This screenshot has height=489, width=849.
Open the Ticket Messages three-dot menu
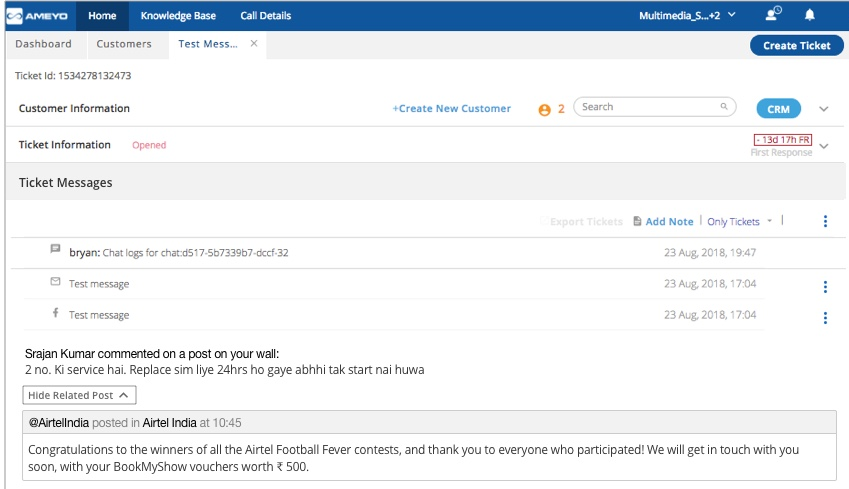pyautogui.click(x=825, y=221)
